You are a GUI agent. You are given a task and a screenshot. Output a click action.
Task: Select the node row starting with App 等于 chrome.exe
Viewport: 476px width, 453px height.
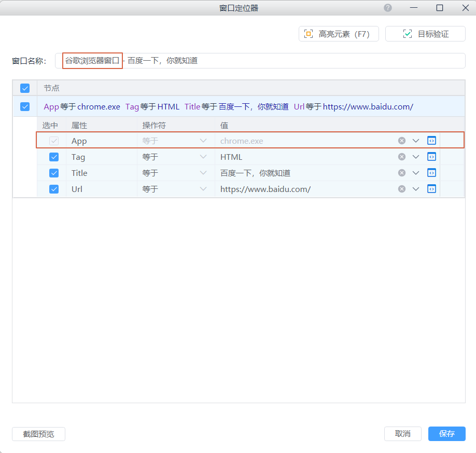228,107
